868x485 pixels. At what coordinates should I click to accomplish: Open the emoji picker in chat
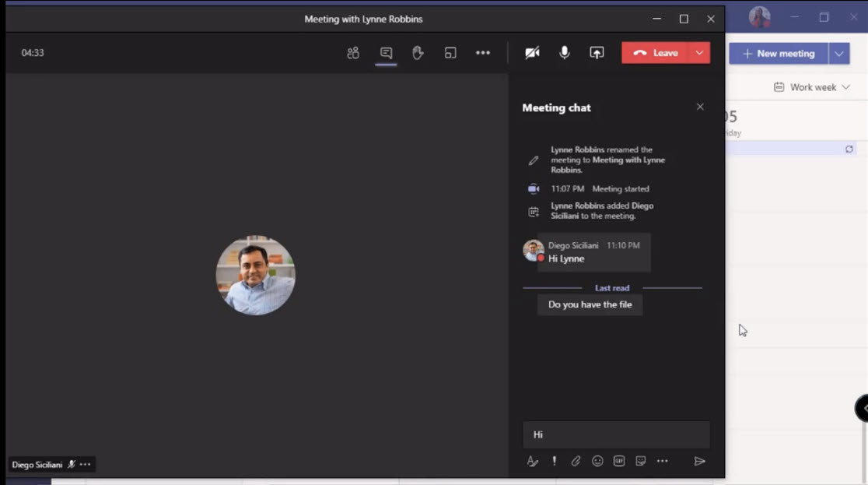597,461
